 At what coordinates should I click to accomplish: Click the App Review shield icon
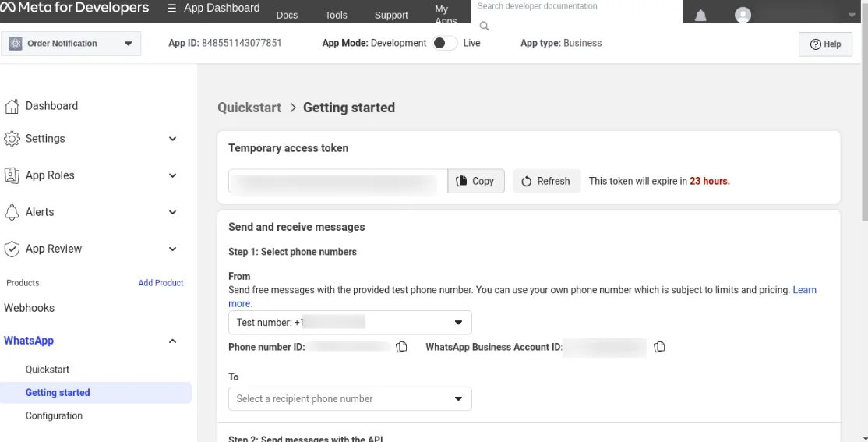click(x=12, y=249)
